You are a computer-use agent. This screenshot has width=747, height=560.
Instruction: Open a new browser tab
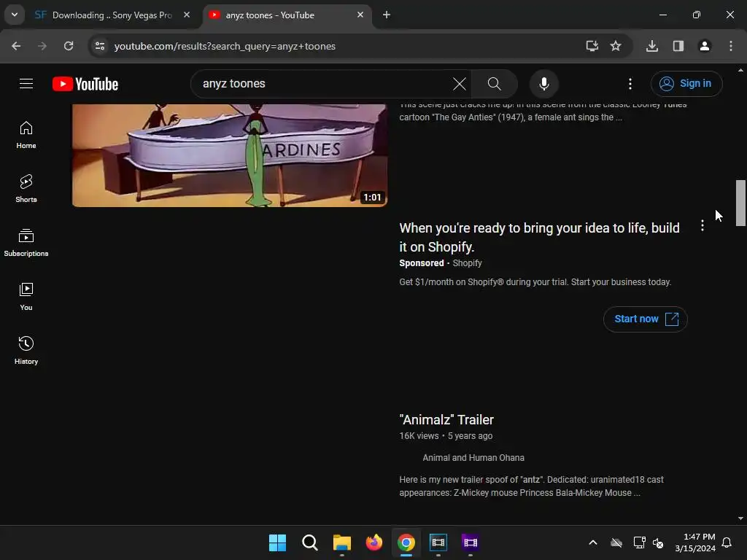(x=387, y=15)
